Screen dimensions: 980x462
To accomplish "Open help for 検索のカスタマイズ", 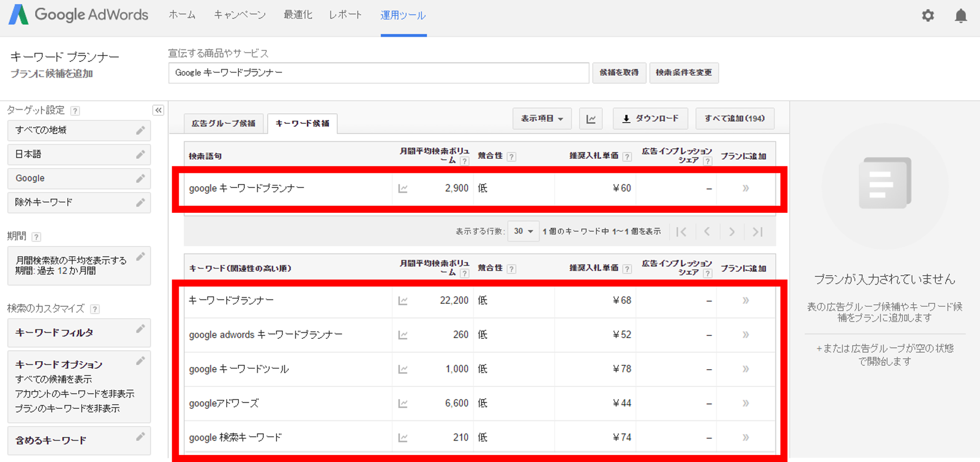I will click(x=95, y=309).
